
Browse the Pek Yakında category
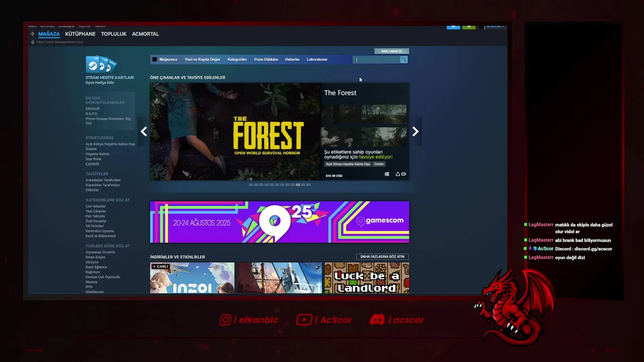click(x=95, y=216)
